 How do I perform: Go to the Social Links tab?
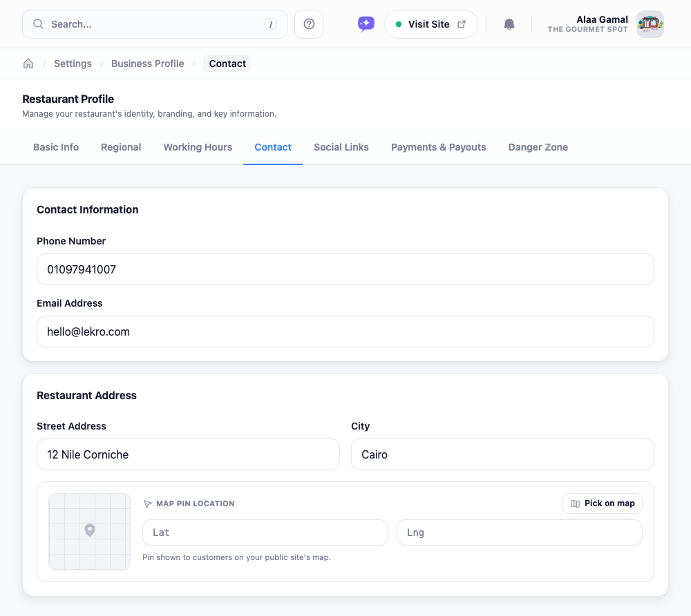(x=341, y=147)
